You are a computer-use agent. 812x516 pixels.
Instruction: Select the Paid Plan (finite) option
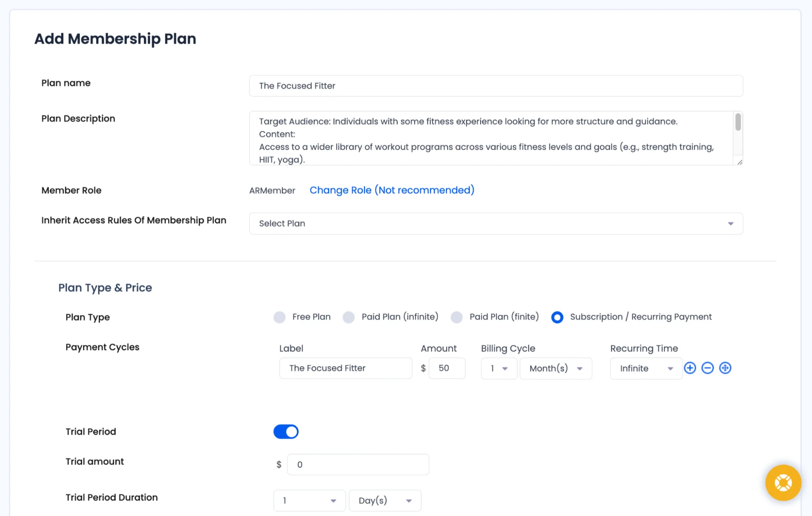(x=457, y=317)
